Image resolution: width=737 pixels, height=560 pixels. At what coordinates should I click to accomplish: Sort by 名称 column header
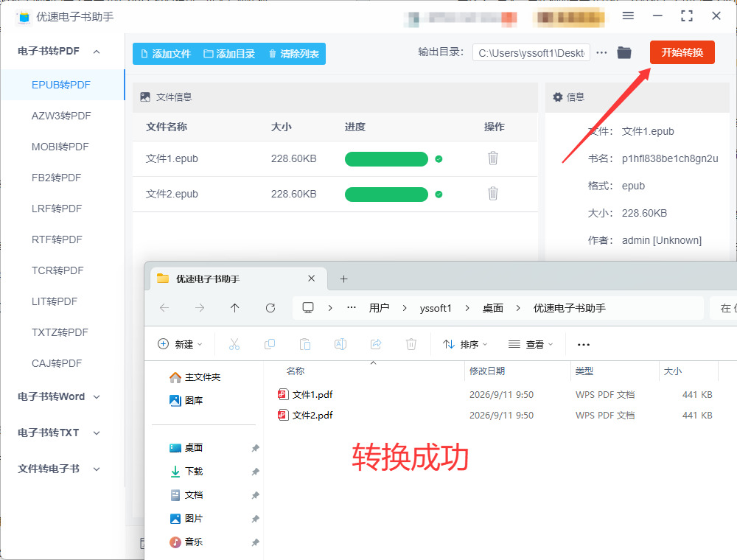click(x=296, y=371)
